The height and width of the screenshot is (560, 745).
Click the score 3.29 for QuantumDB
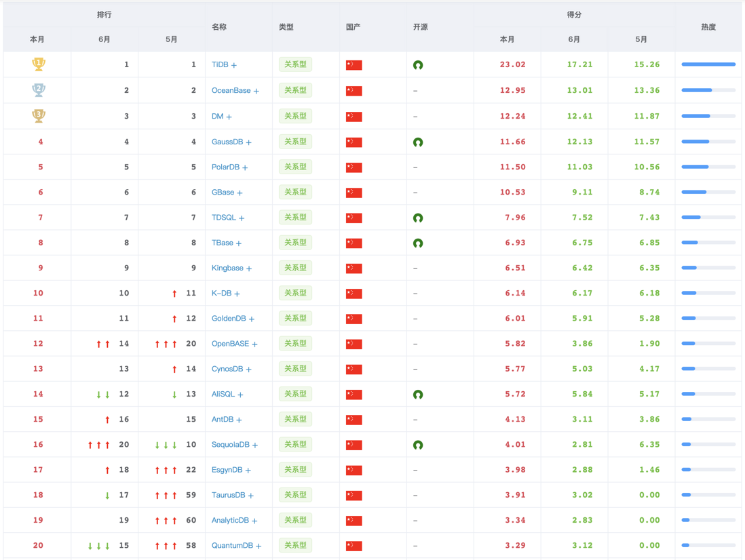pyautogui.click(x=515, y=545)
